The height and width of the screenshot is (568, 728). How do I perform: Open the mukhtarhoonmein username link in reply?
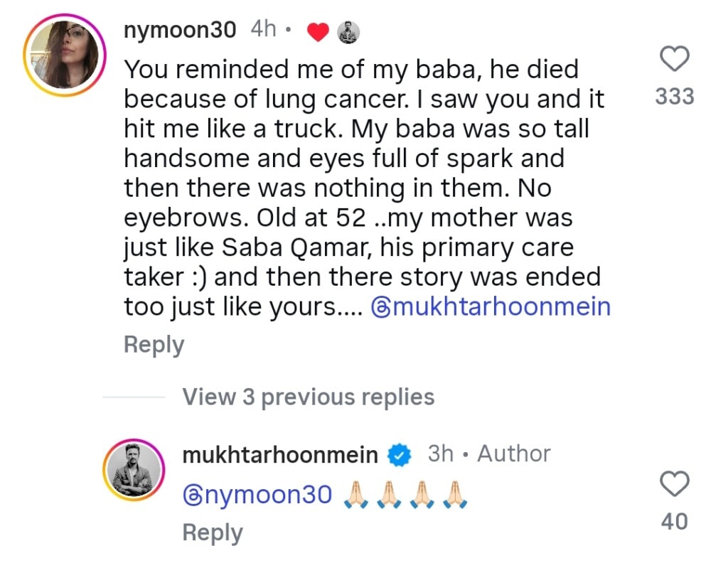[280, 455]
